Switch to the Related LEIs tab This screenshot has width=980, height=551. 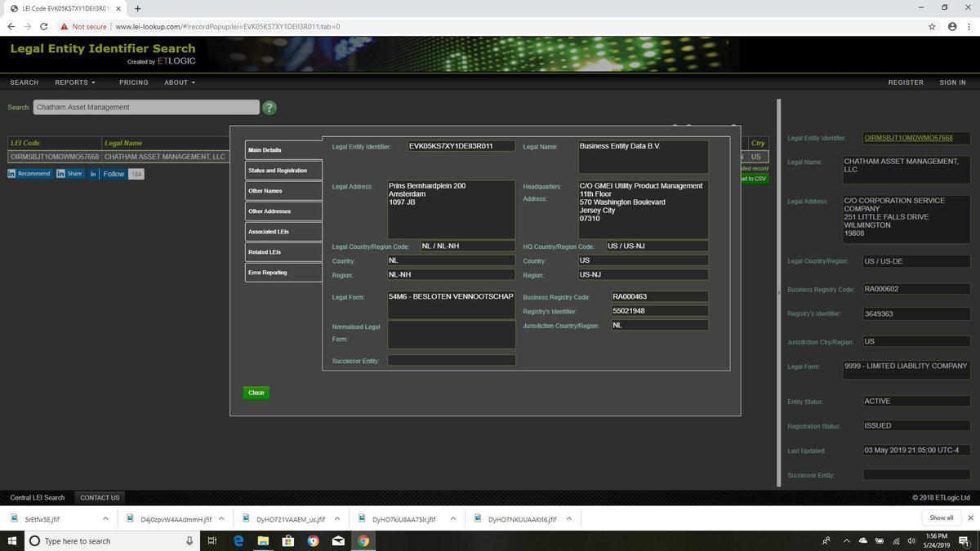tap(283, 252)
